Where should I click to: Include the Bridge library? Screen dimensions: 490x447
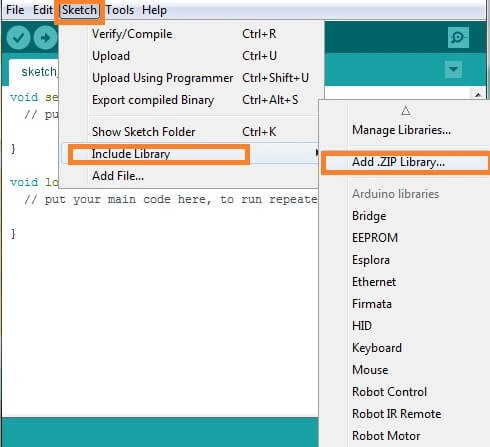(369, 216)
